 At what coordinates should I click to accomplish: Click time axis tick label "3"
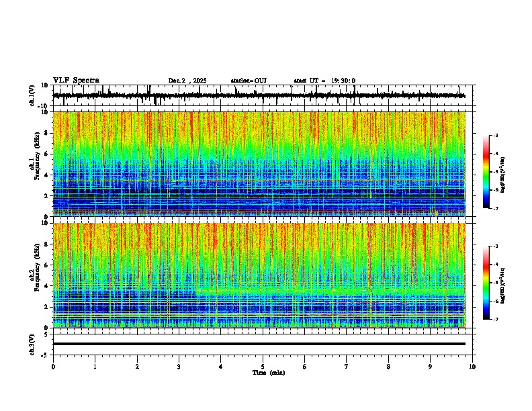pyautogui.click(x=179, y=367)
